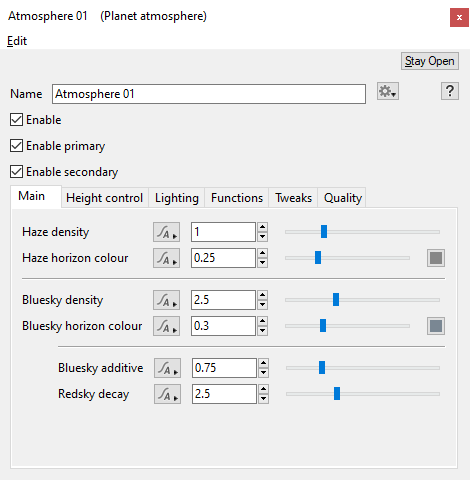Click the Bluesky horizon colour value field
The height and width of the screenshot is (480, 470).
click(x=223, y=326)
